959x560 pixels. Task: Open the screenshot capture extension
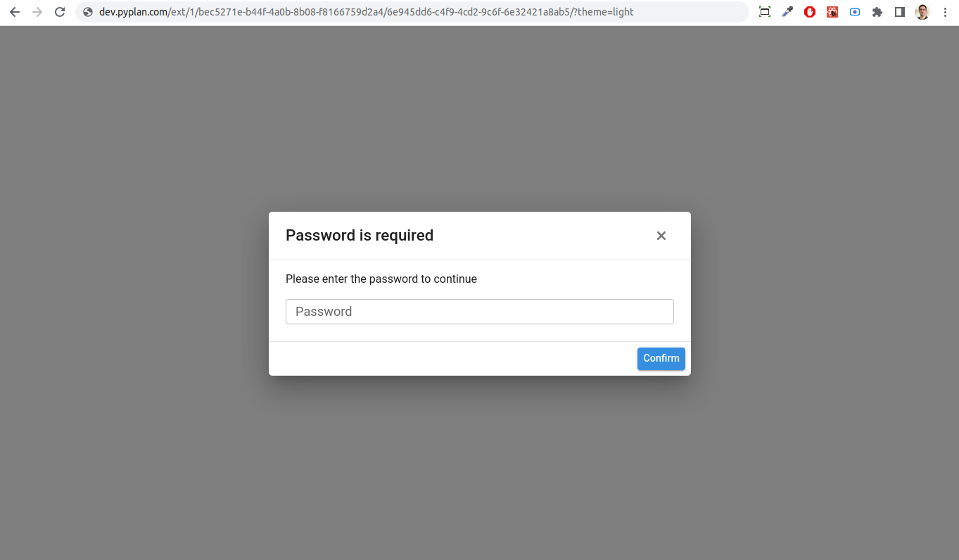click(x=765, y=12)
